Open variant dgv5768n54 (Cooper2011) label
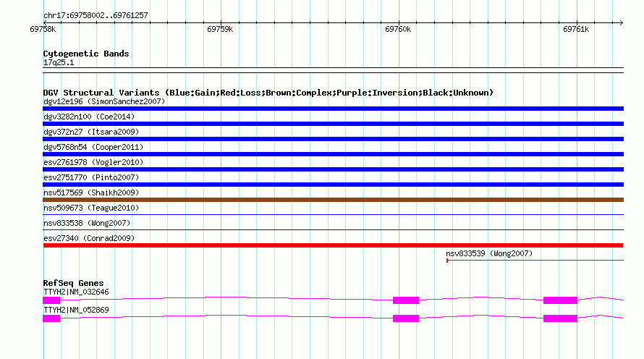The image size is (644, 359). [x=93, y=147]
